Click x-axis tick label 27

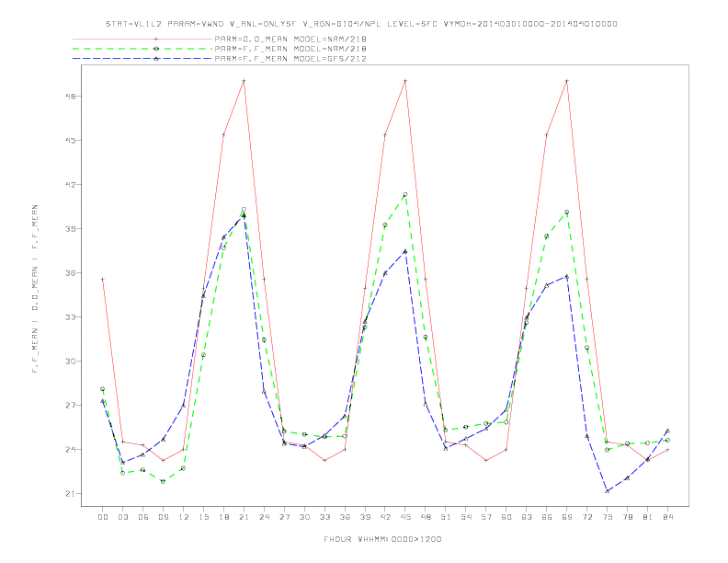click(284, 517)
